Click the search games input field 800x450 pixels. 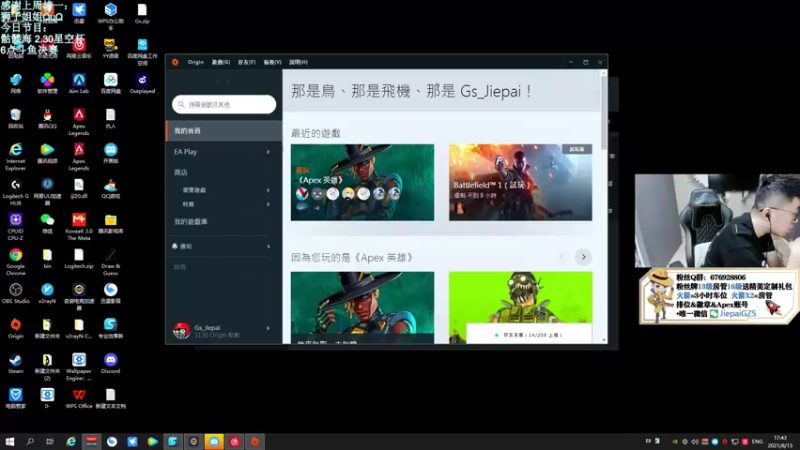tap(224, 104)
